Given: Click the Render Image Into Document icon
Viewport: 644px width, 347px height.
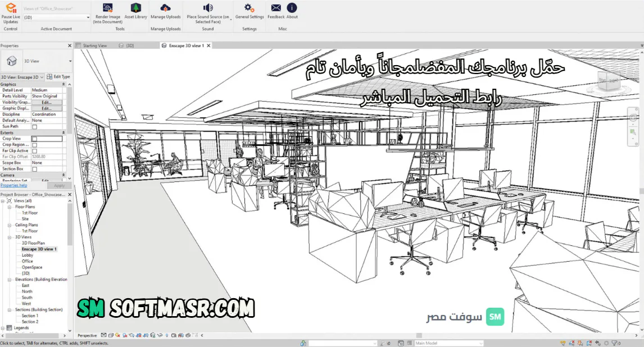Looking at the screenshot, I should click(x=107, y=8).
